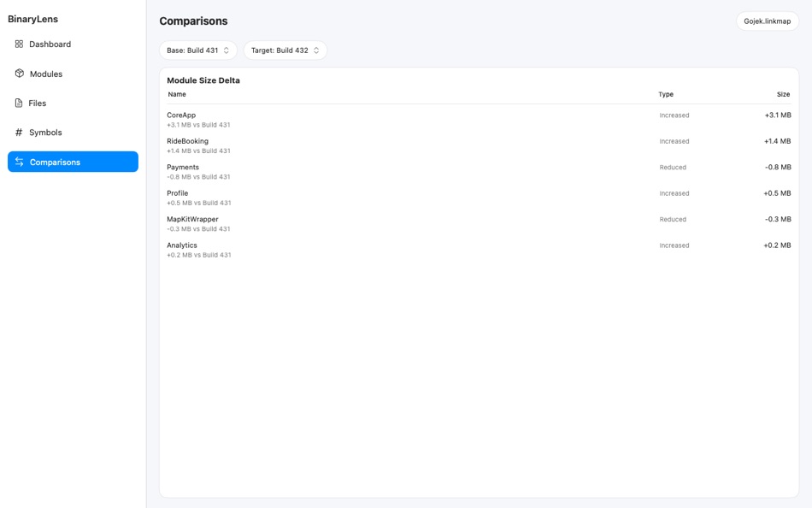Screen dimensions: 812x508
Task: Select the Dashboard grid icon in sidebar
Action: [x=18, y=44]
